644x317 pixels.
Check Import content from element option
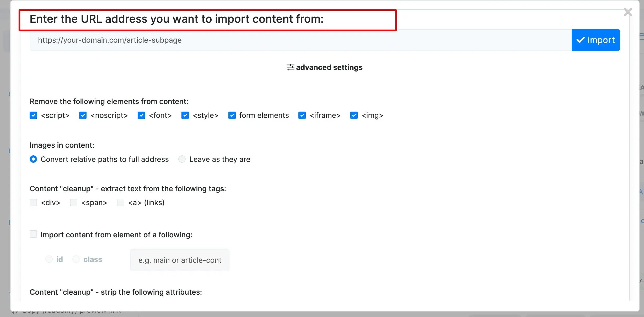click(33, 234)
